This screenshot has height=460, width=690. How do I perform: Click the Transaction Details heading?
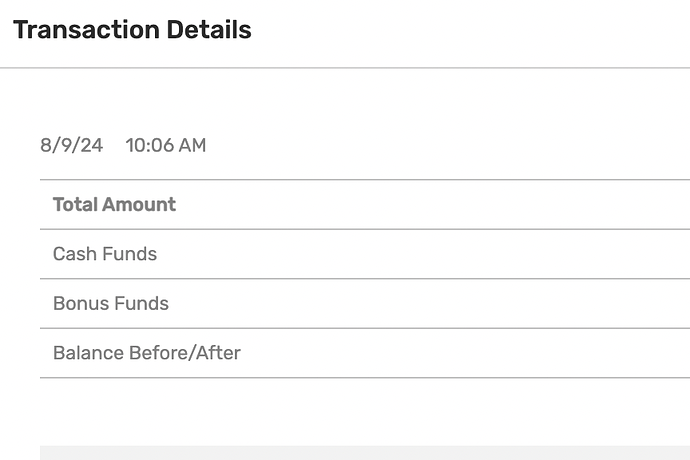coord(131,30)
